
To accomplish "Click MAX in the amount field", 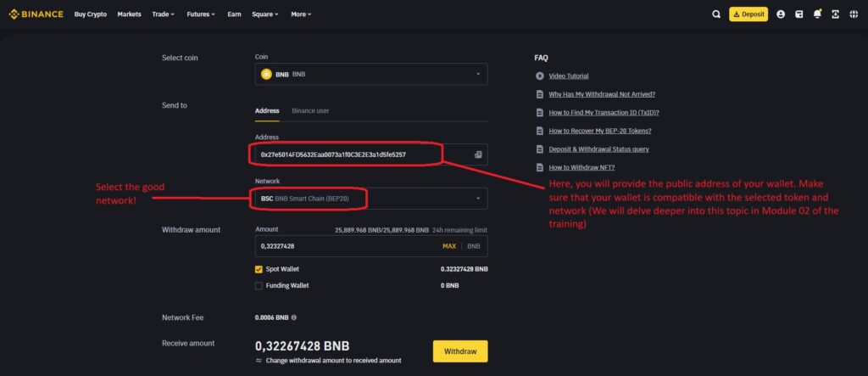I will point(449,246).
